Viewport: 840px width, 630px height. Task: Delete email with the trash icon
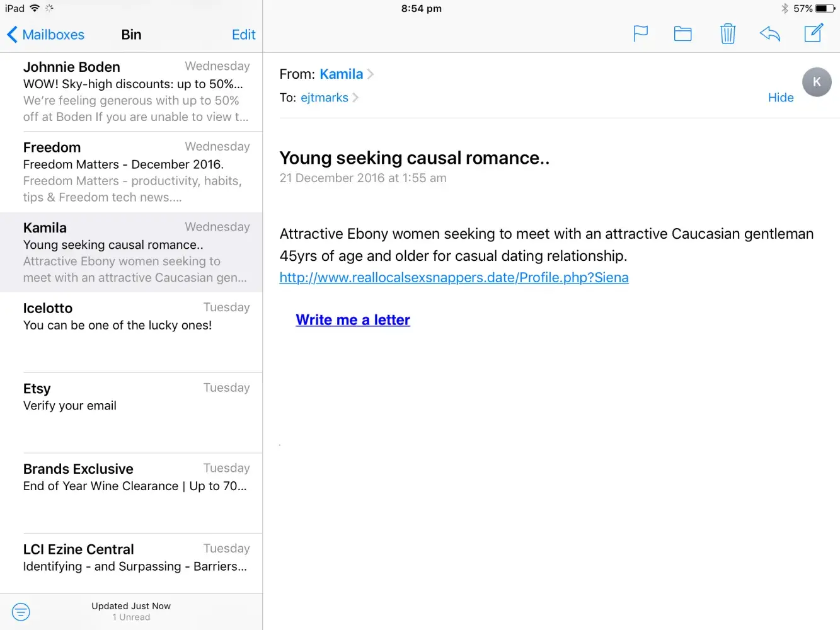[x=727, y=33]
